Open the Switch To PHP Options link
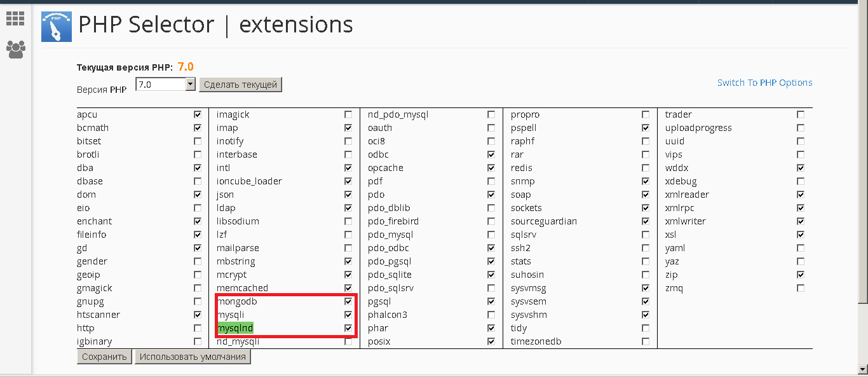 click(x=764, y=83)
